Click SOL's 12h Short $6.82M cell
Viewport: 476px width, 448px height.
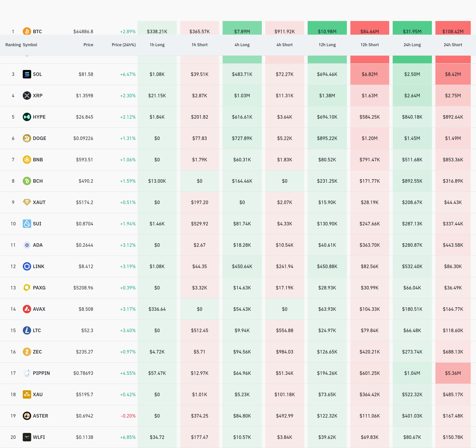tap(369, 74)
